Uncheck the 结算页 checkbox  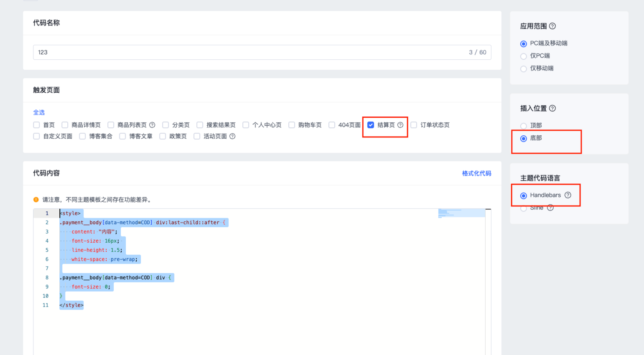pos(371,125)
